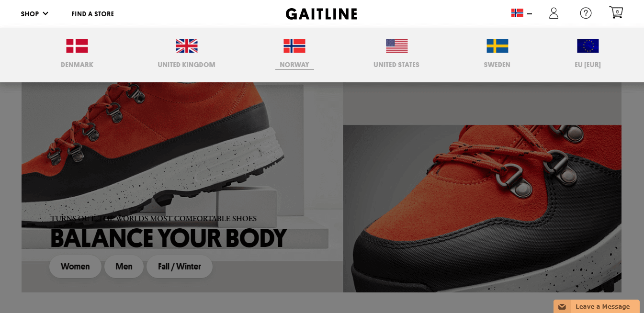Go to Find a Store
Viewport: 644px width, 313px height.
coord(93,14)
